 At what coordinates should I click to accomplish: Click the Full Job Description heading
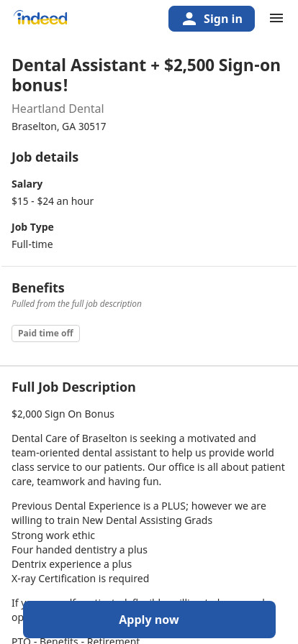click(73, 387)
